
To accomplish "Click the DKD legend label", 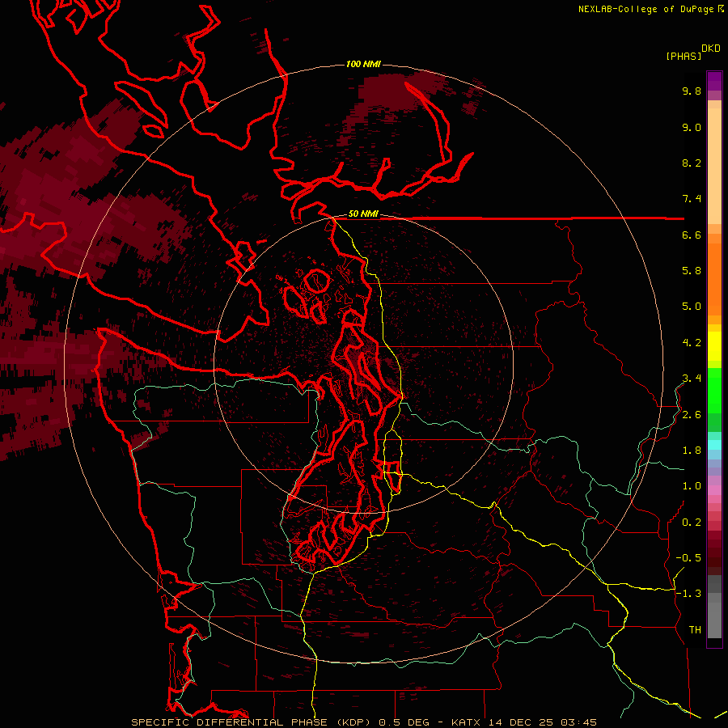I will tap(710, 49).
